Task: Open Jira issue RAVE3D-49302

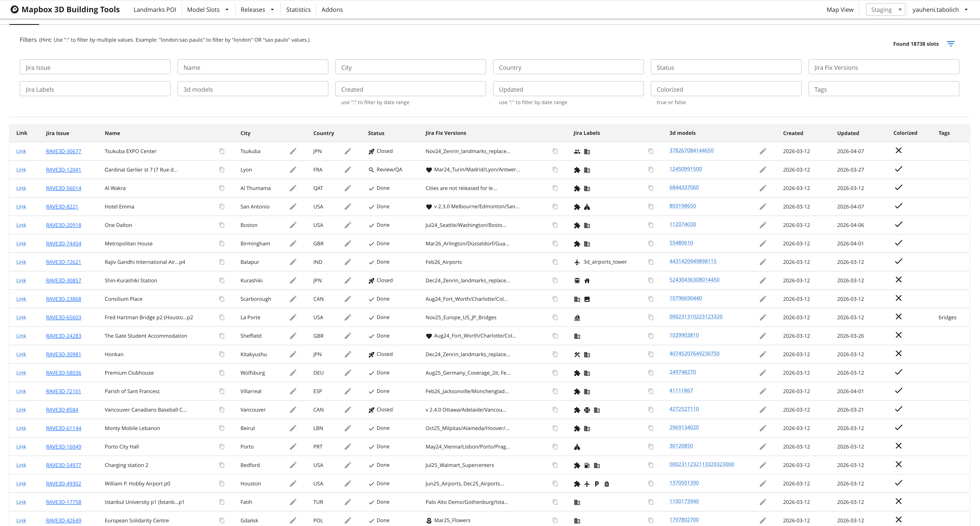Action: (x=64, y=483)
